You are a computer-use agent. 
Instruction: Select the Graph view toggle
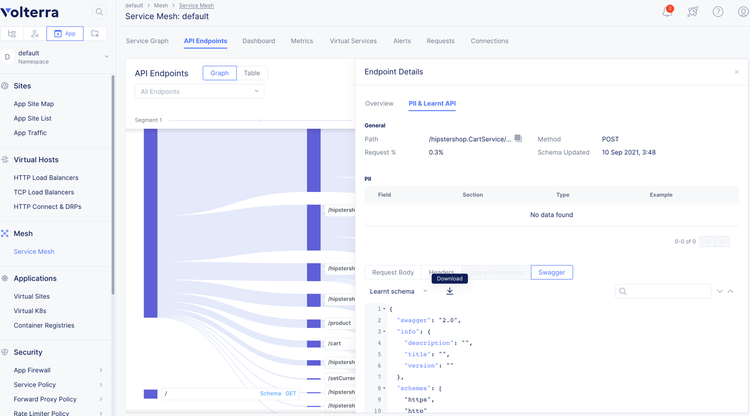pos(220,73)
